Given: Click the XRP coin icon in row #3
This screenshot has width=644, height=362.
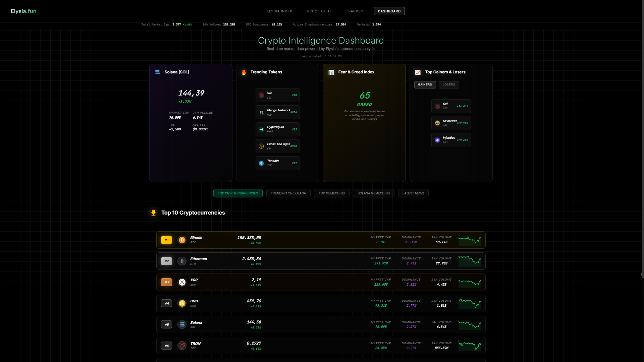Looking at the screenshot, I should point(182,282).
